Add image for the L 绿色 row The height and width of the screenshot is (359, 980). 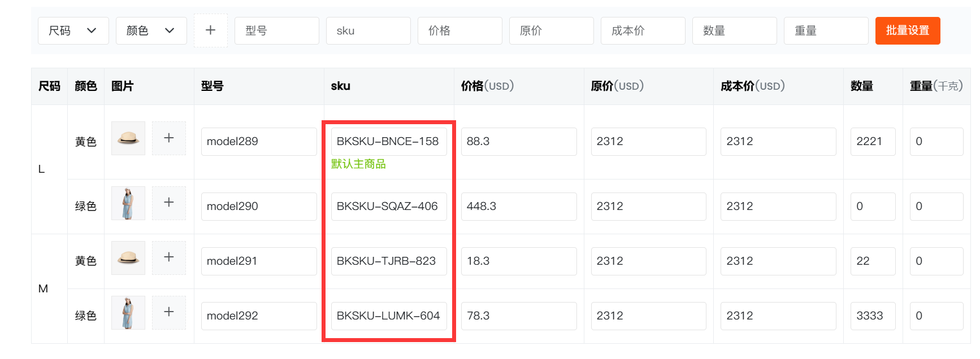[x=169, y=203]
